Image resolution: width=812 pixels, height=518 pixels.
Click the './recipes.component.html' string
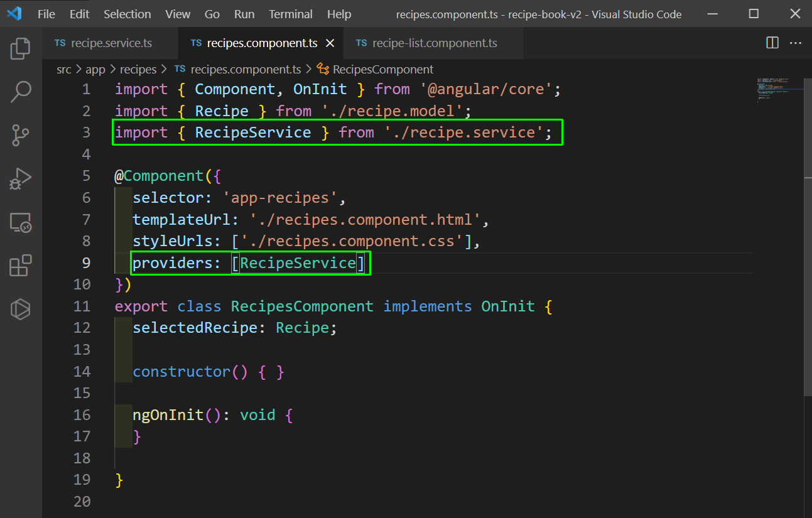pyautogui.click(x=365, y=220)
